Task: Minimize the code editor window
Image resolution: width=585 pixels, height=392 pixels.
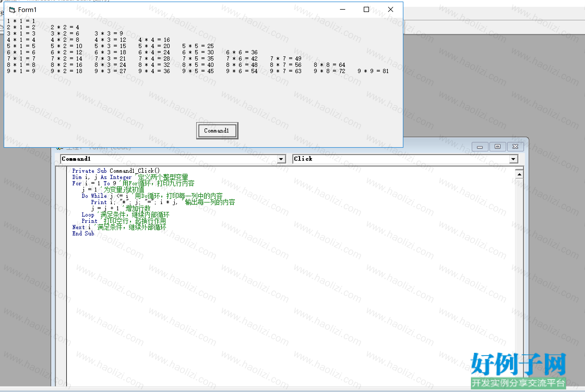Action: click(x=480, y=147)
